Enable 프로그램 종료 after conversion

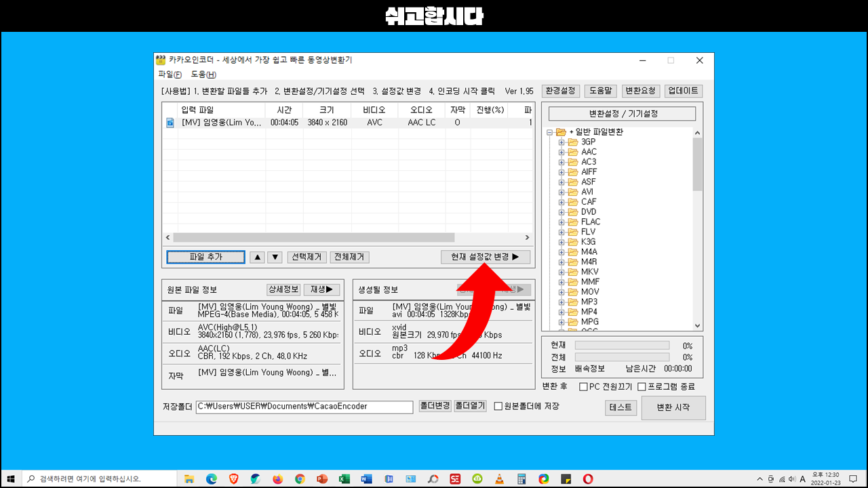click(x=642, y=387)
